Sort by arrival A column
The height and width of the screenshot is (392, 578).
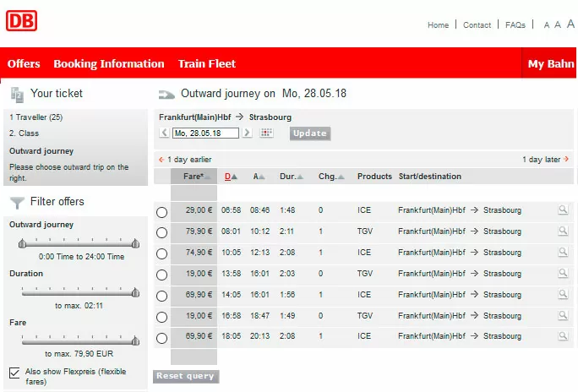[x=259, y=177]
